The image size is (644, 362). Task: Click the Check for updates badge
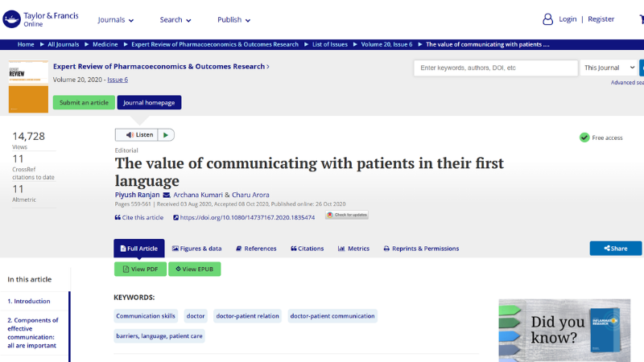[346, 216]
